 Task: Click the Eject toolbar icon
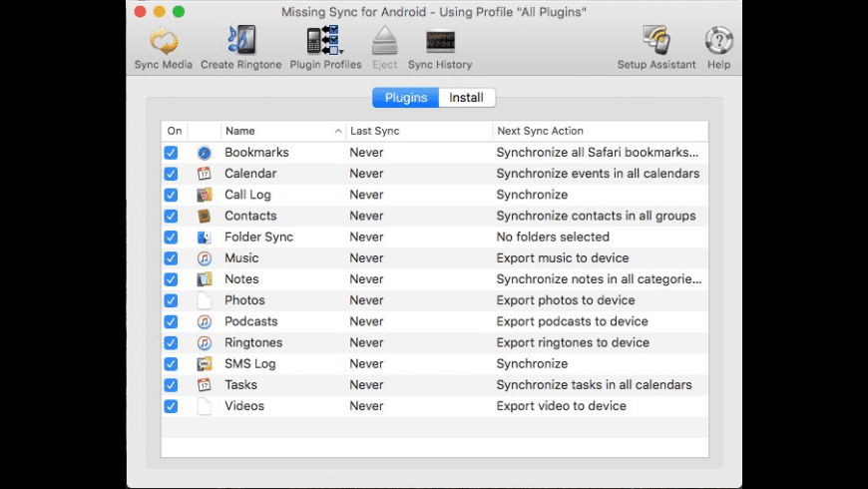pyautogui.click(x=384, y=42)
